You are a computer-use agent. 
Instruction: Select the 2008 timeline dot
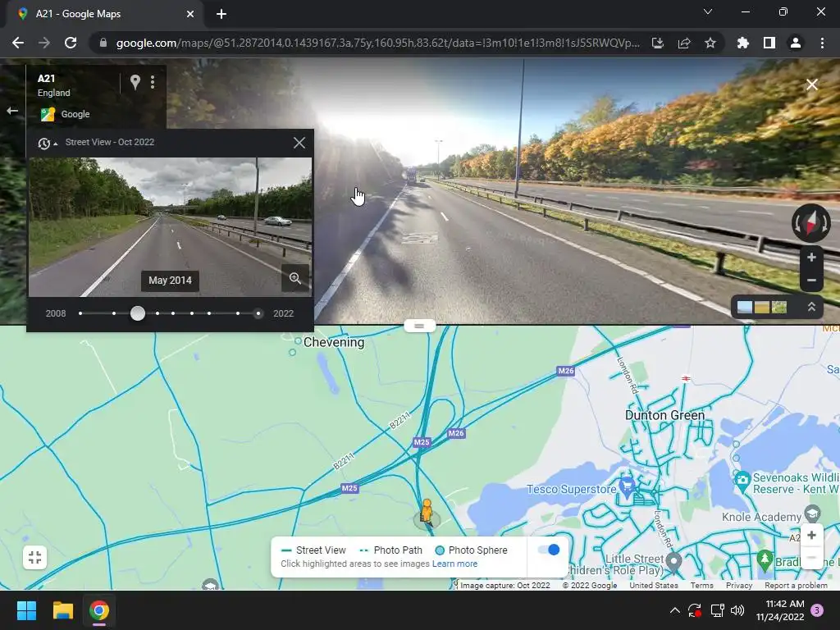(80, 313)
